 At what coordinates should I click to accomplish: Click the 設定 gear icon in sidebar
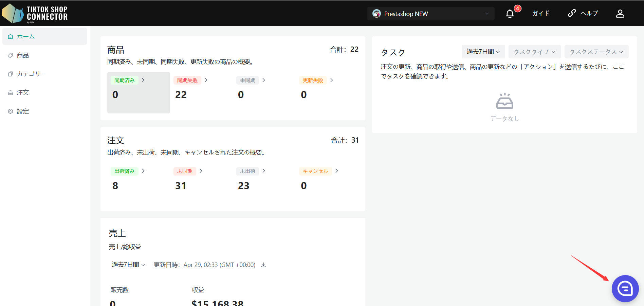[x=11, y=111]
